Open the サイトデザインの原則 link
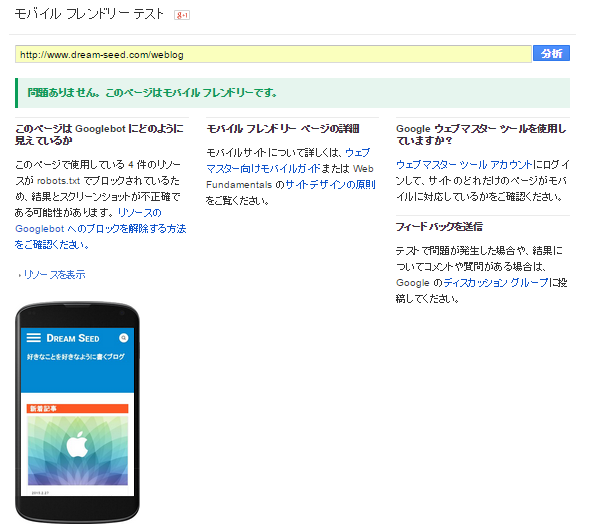Image resolution: width=591 pixels, height=529 pixels. click(331, 185)
